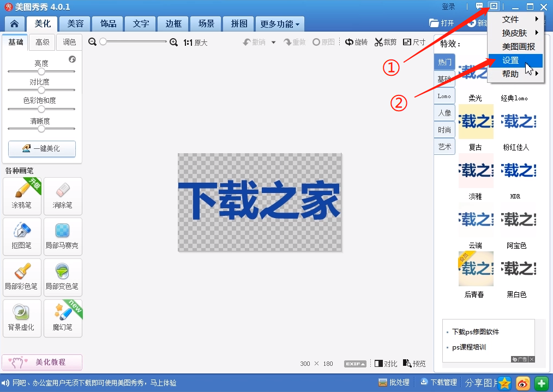Apply the 粉红佳人 effect thumbnail
Screen dimensions: 553x392
click(x=515, y=122)
